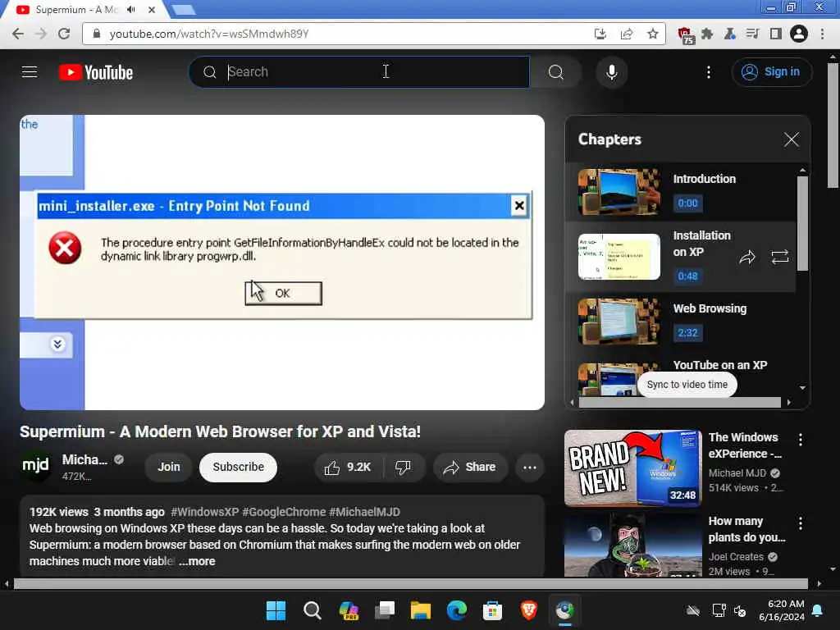The height and width of the screenshot is (630, 840).
Task: Share the Installation on XP chapter
Action: tap(746, 257)
